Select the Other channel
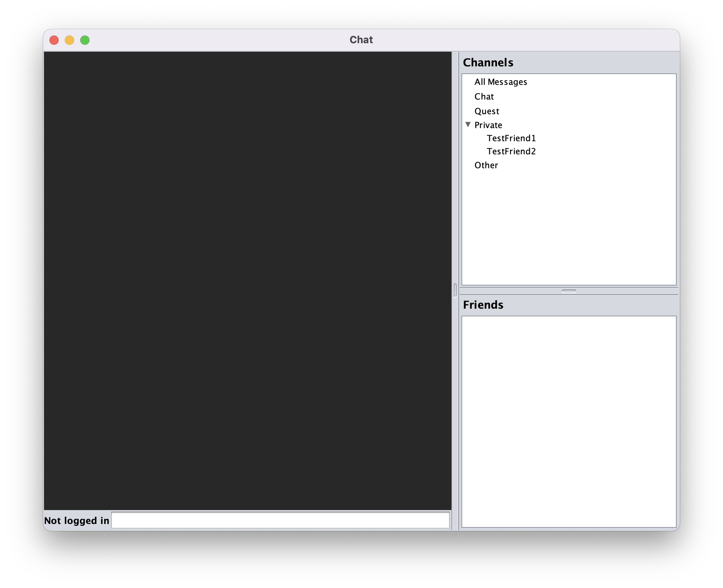The height and width of the screenshot is (588, 723). click(486, 165)
